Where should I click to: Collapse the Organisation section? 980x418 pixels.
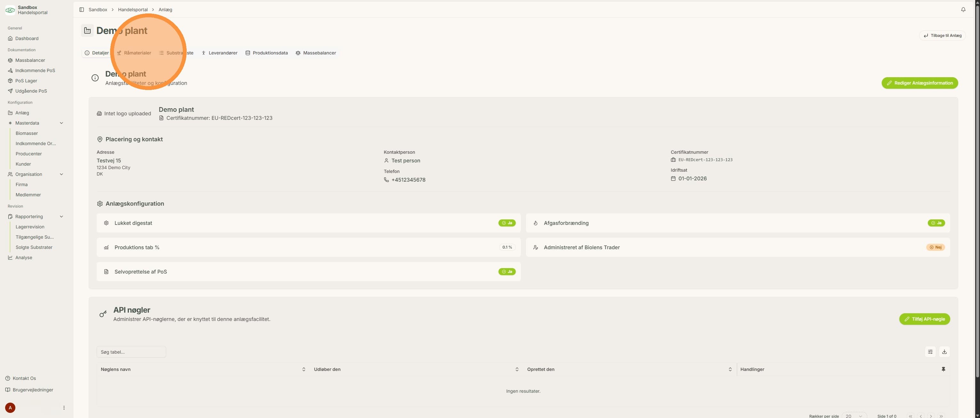click(61, 174)
